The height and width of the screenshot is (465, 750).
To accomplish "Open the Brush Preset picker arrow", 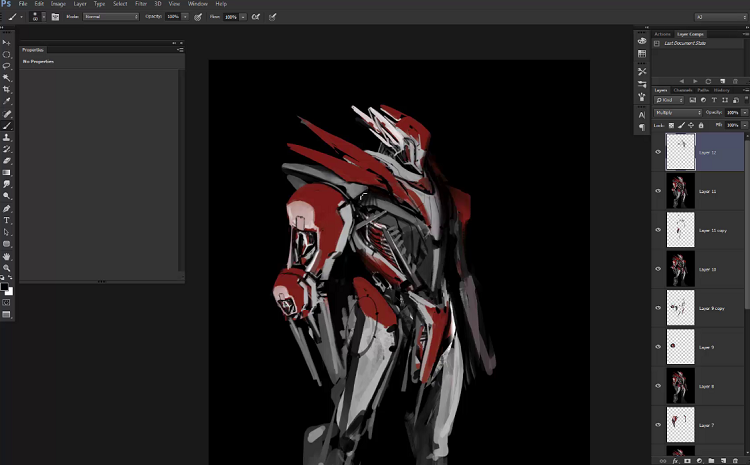I will point(44,17).
